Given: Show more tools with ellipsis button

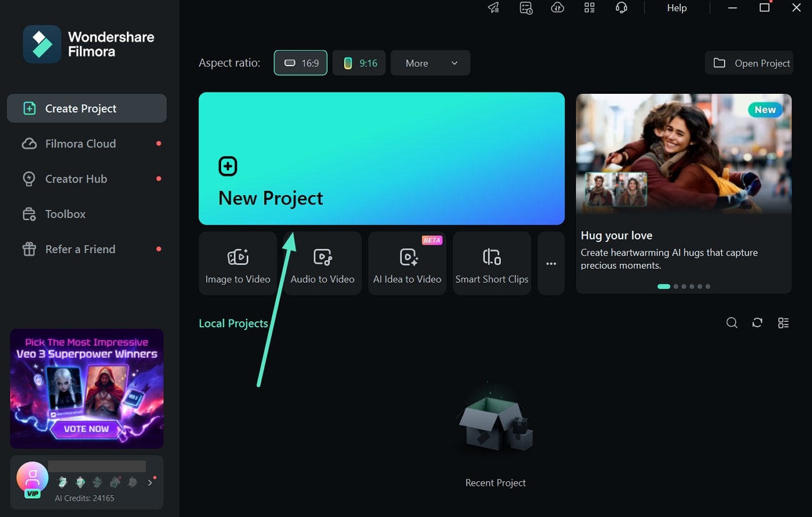Looking at the screenshot, I should click(551, 263).
